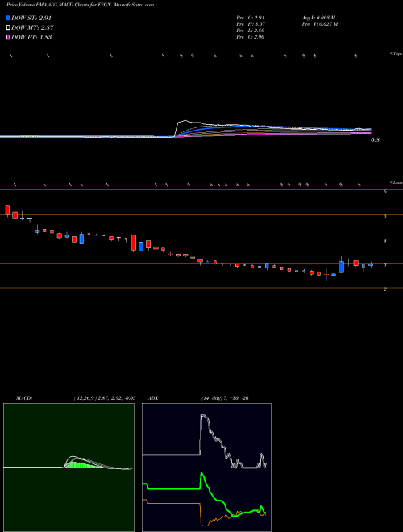Viewport: 403px width, 532px height.
Task: Click the price axis label 4
Action: (x=385, y=240)
